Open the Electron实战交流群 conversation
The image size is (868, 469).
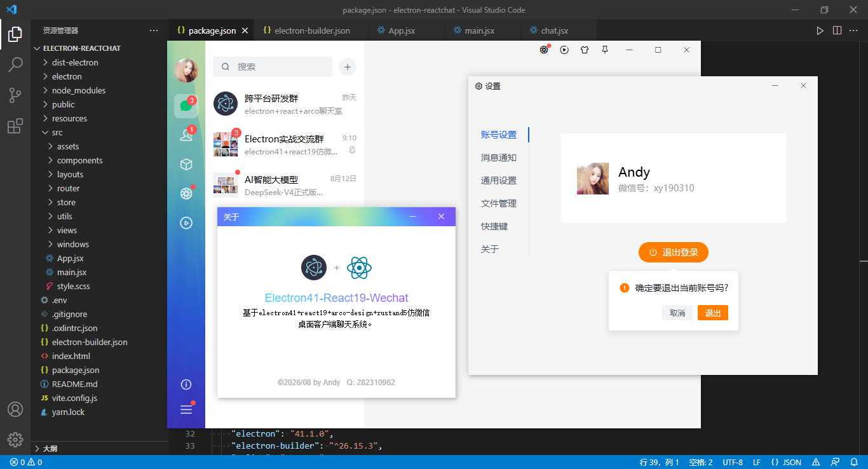[x=285, y=144]
